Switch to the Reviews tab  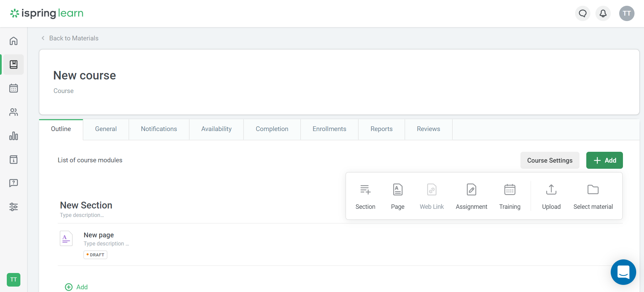point(428,129)
